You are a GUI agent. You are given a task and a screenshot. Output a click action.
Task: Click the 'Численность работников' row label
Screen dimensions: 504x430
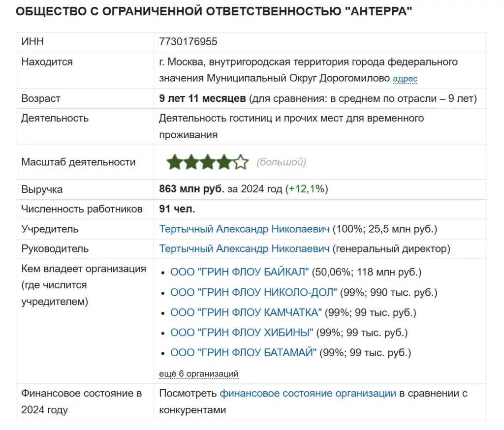82,209
